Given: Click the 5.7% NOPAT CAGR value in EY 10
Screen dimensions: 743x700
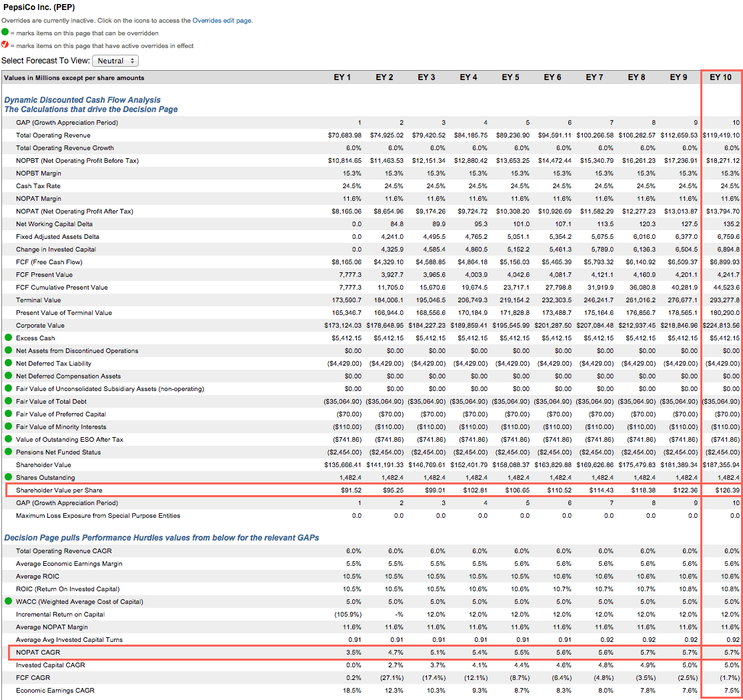Looking at the screenshot, I should pyautogui.click(x=732, y=652).
